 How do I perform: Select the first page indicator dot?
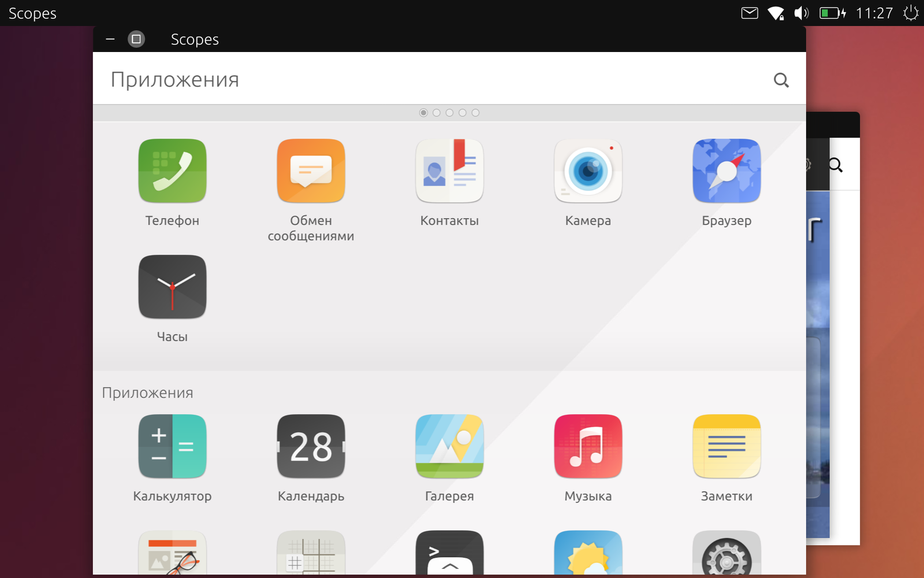[423, 113]
